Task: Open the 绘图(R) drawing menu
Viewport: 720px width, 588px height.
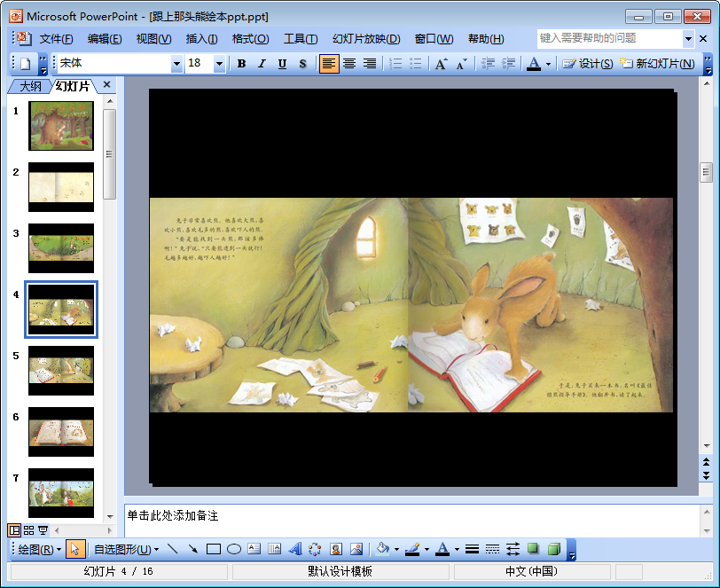Action: (40, 549)
